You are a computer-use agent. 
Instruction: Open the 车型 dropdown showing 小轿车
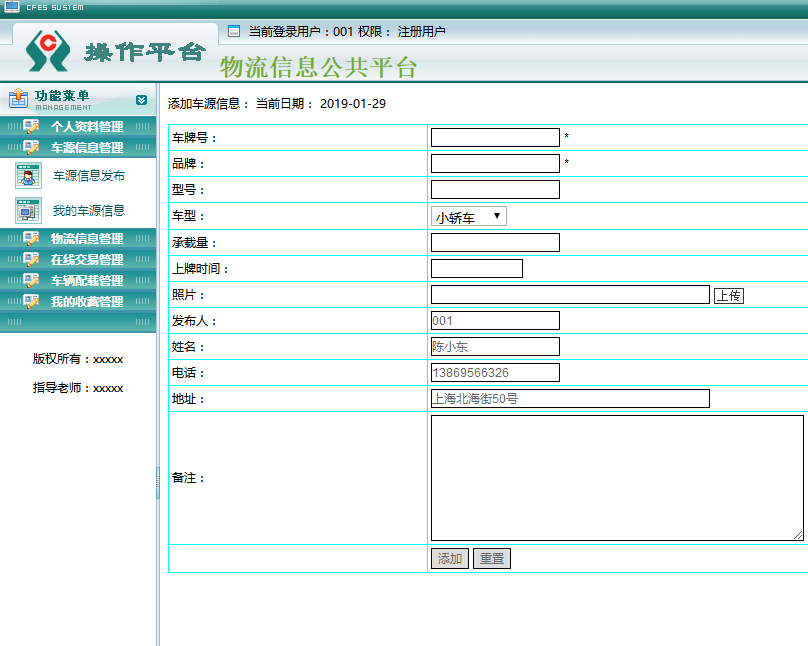coord(468,216)
